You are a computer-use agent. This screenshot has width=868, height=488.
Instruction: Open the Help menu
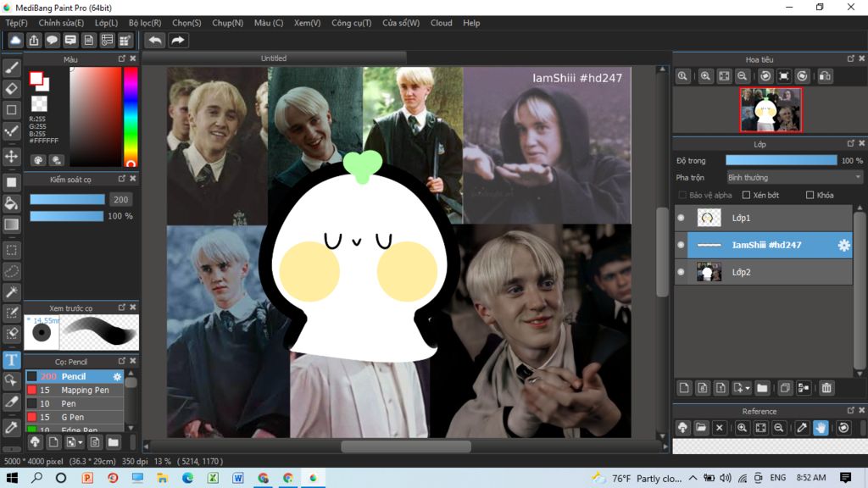(471, 23)
